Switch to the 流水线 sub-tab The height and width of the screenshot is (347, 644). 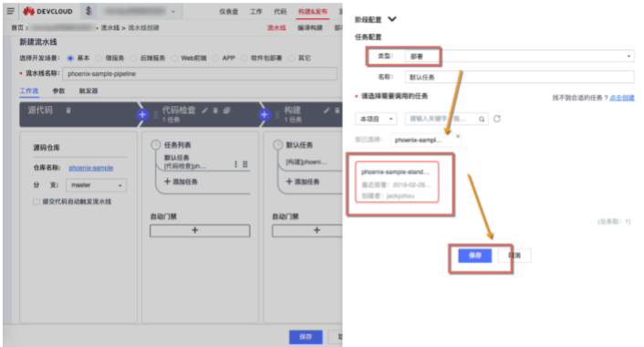click(x=276, y=27)
